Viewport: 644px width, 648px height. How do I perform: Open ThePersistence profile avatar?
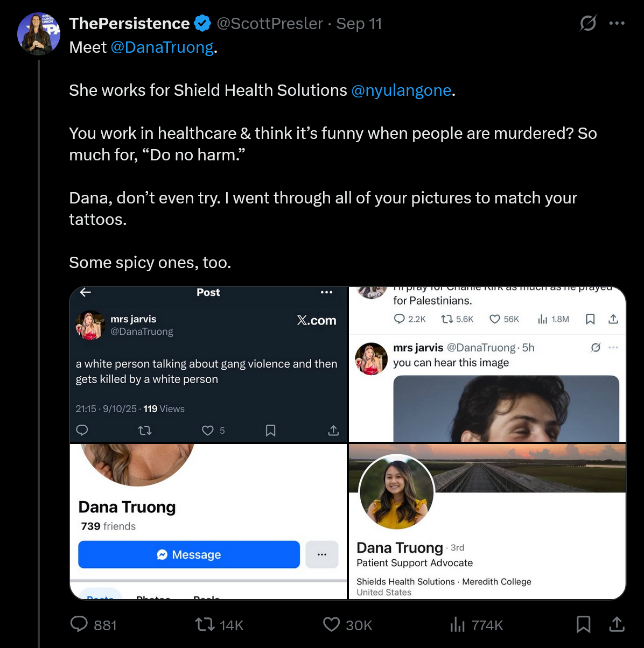38,34
